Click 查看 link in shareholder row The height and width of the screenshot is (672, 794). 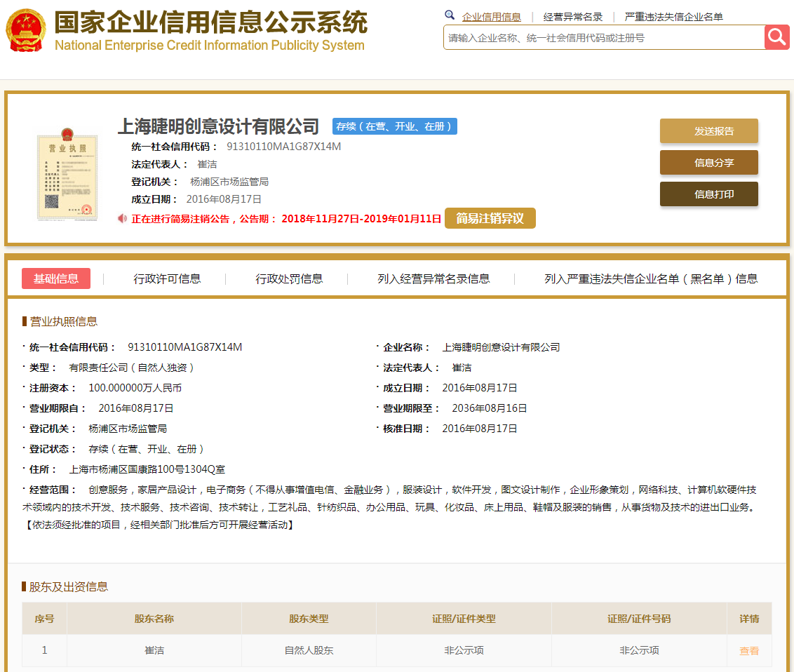click(748, 650)
